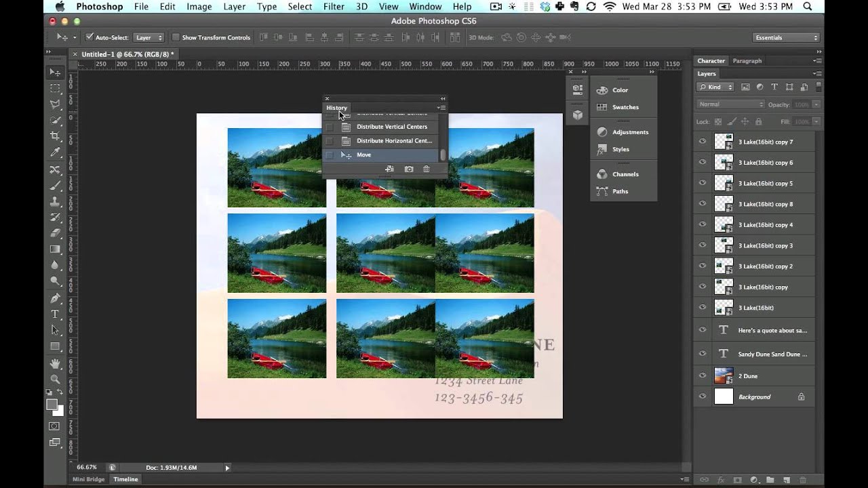Select the Brush tool
The height and width of the screenshot is (488, 868).
(x=55, y=186)
